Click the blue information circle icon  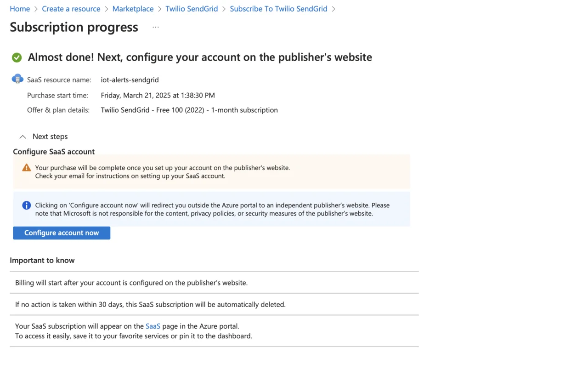(x=27, y=205)
